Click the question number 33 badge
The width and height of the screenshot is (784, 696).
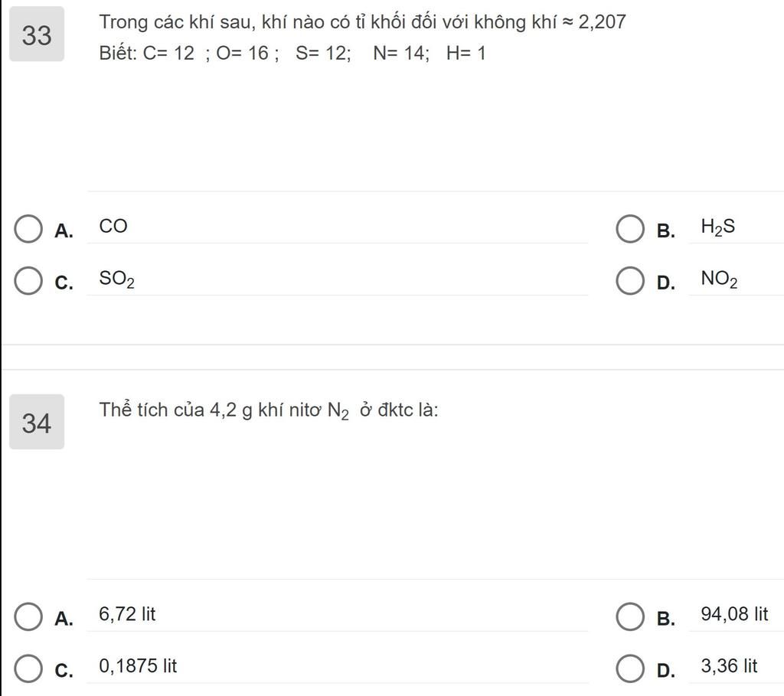(37, 34)
